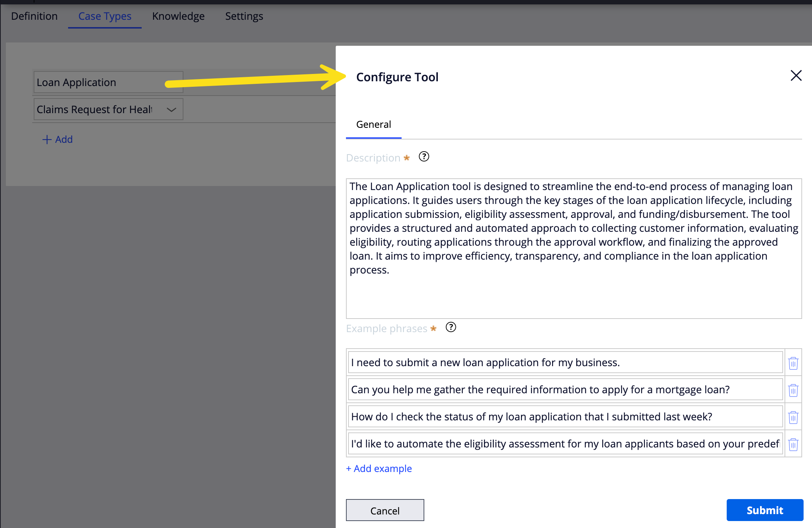
Task: Select the General tab in dialog
Action: (373, 125)
